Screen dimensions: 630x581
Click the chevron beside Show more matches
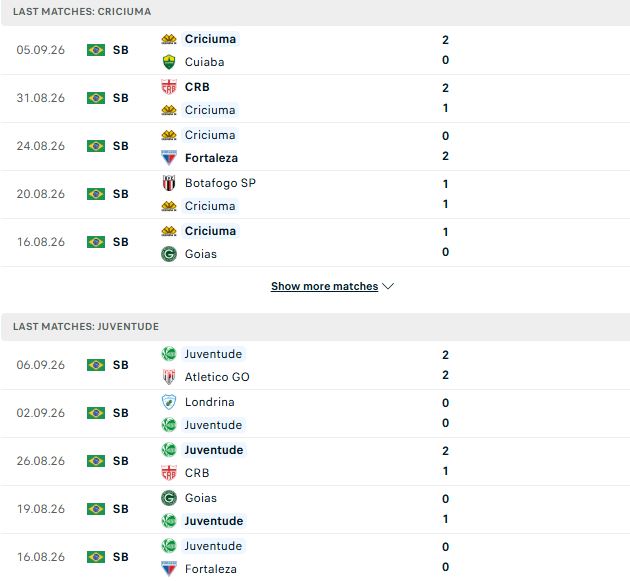click(x=388, y=286)
